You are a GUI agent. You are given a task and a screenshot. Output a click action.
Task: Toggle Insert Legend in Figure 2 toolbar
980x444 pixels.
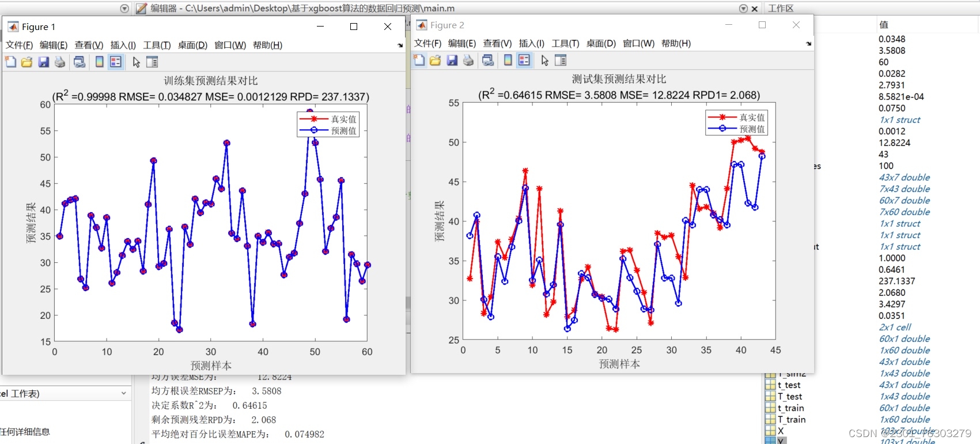point(524,60)
